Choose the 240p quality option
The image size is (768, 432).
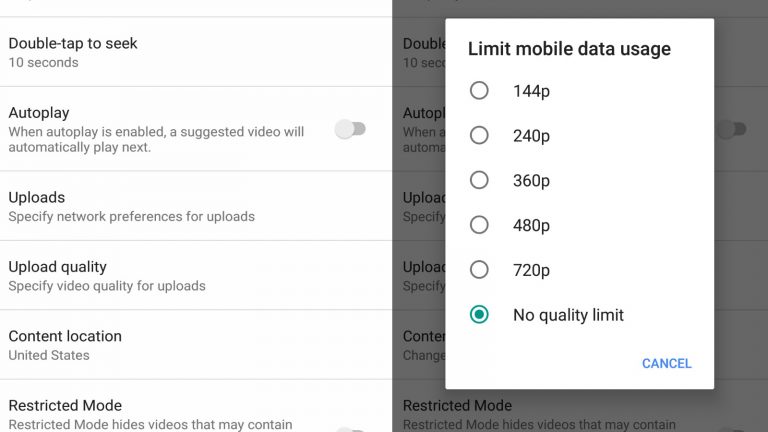(479, 135)
